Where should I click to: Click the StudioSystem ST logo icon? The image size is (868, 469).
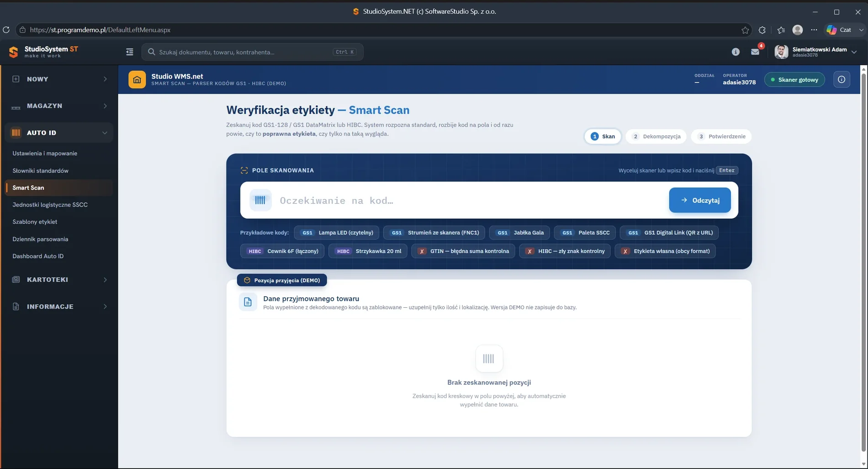(x=14, y=52)
